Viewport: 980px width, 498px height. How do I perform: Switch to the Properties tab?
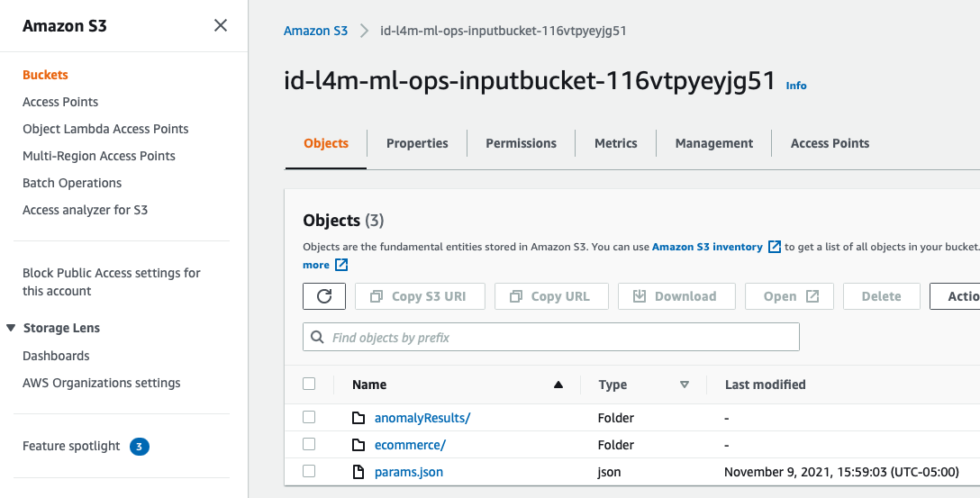click(x=417, y=143)
